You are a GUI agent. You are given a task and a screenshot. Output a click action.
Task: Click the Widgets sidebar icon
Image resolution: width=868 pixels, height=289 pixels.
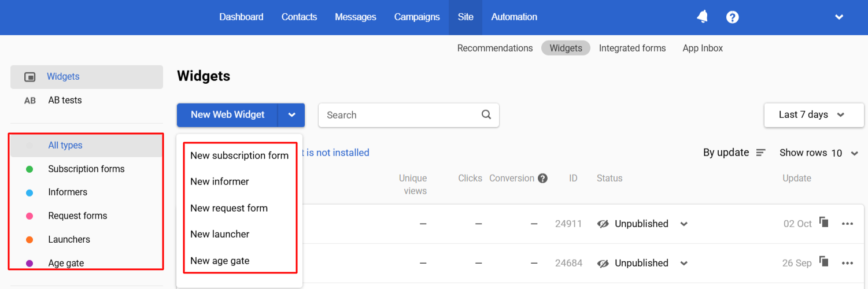30,77
